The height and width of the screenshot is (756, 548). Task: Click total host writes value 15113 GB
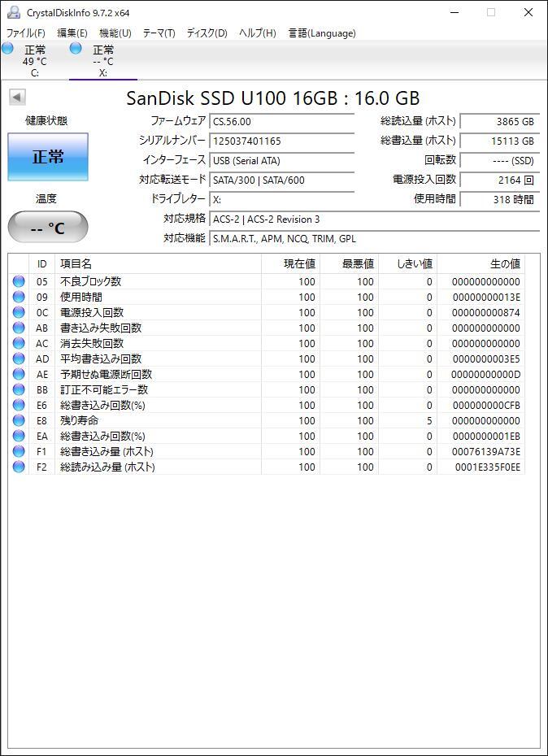pos(499,141)
